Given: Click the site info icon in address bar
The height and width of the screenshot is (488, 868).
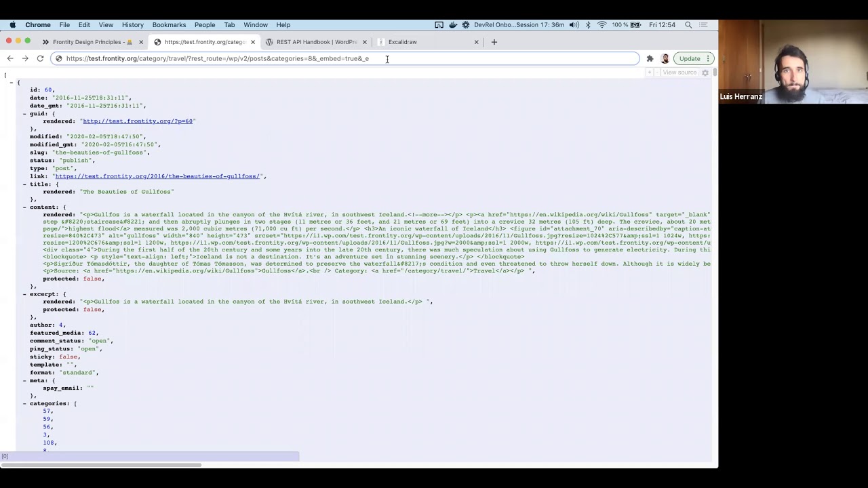Looking at the screenshot, I should tap(59, 58).
